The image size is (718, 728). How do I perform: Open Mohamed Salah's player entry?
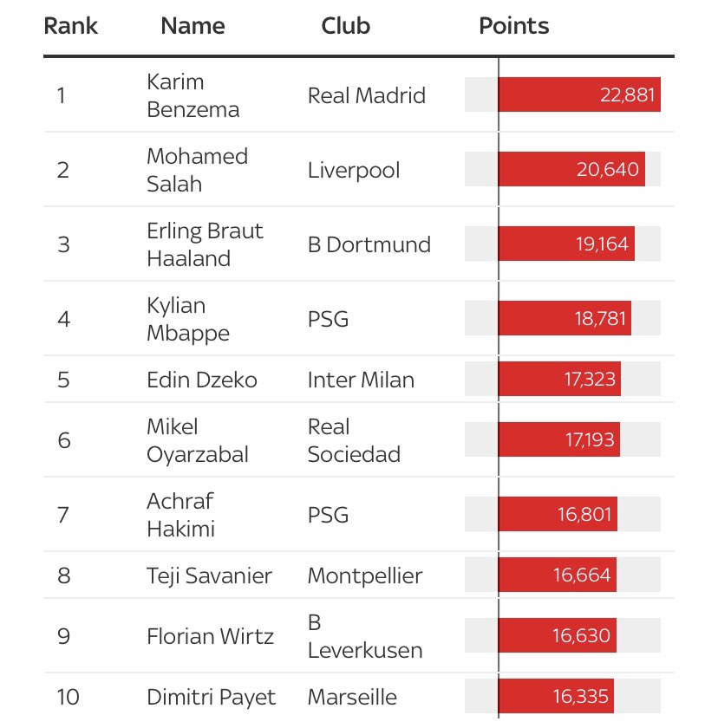pyautogui.click(x=197, y=170)
